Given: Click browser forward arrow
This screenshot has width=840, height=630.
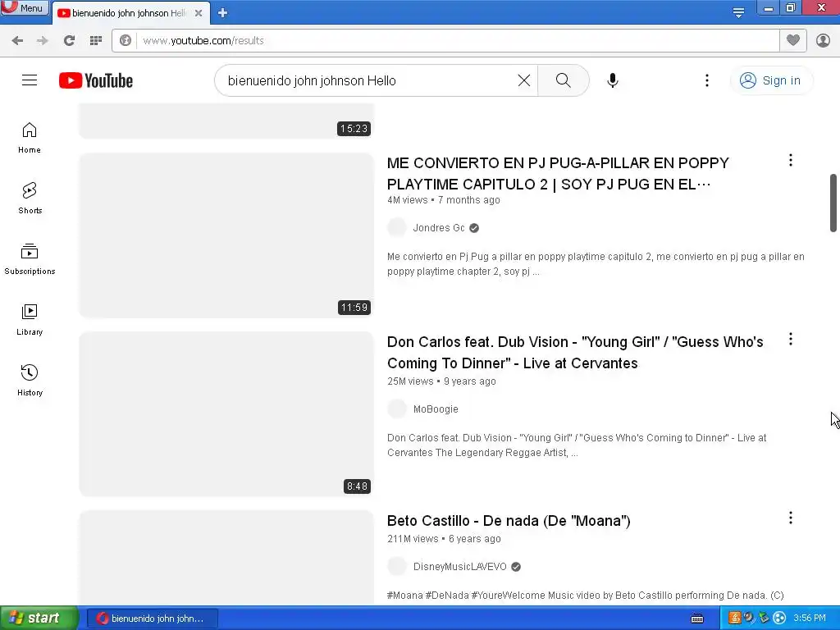Looking at the screenshot, I should (x=43, y=41).
